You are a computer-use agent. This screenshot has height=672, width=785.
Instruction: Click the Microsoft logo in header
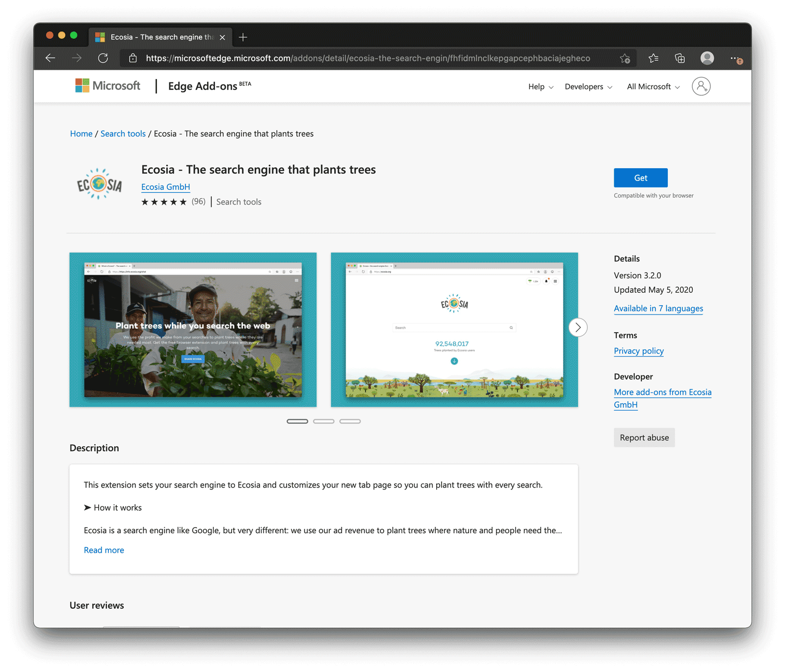pyautogui.click(x=108, y=86)
